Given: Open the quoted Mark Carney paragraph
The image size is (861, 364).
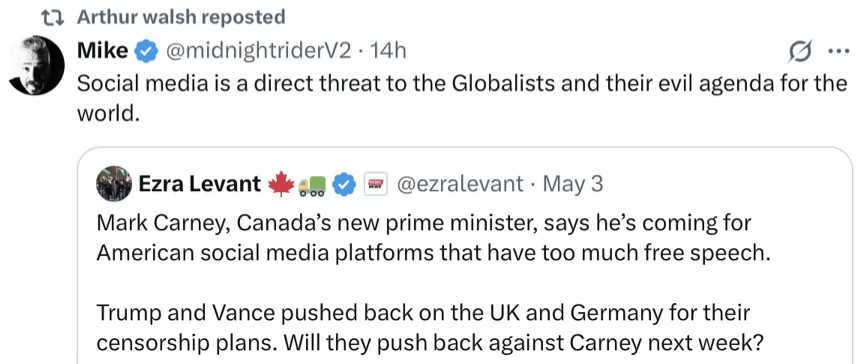Looking at the screenshot, I should [430, 239].
